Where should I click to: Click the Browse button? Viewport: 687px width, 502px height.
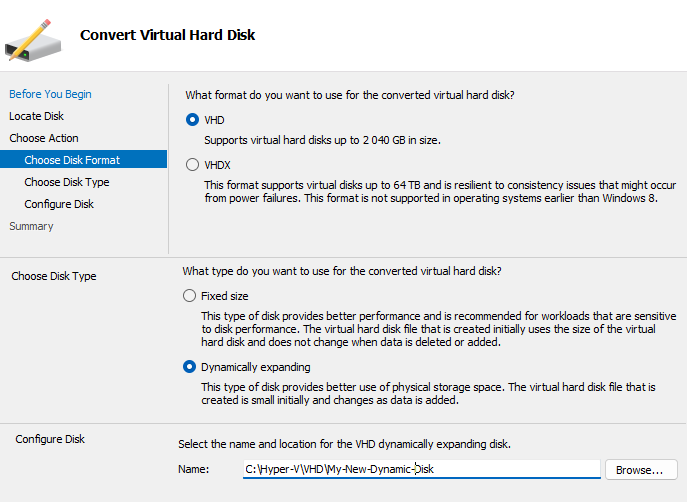[639, 469]
